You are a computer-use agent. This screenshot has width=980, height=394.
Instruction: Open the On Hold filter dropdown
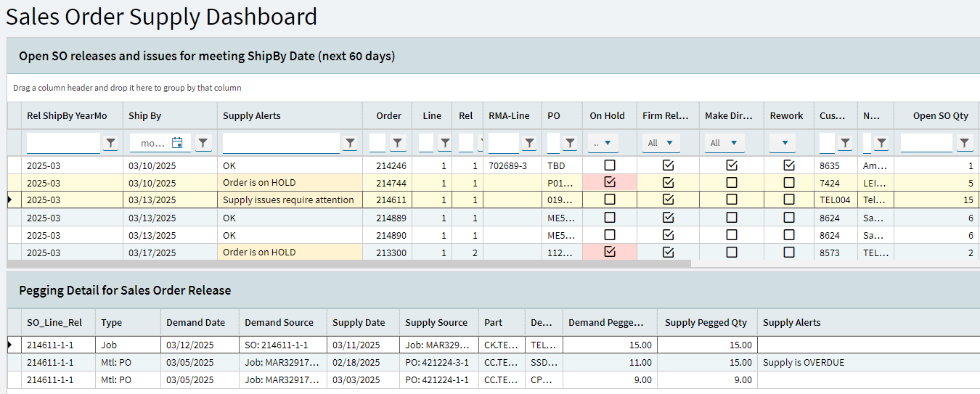pyautogui.click(x=603, y=143)
